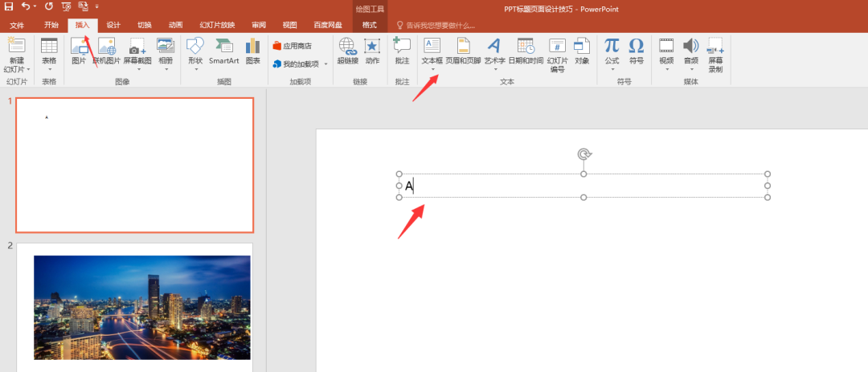Select the slide 2 city thumbnail
Image resolution: width=868 pixels, height=372 pixels.
[x=141, y=307]
